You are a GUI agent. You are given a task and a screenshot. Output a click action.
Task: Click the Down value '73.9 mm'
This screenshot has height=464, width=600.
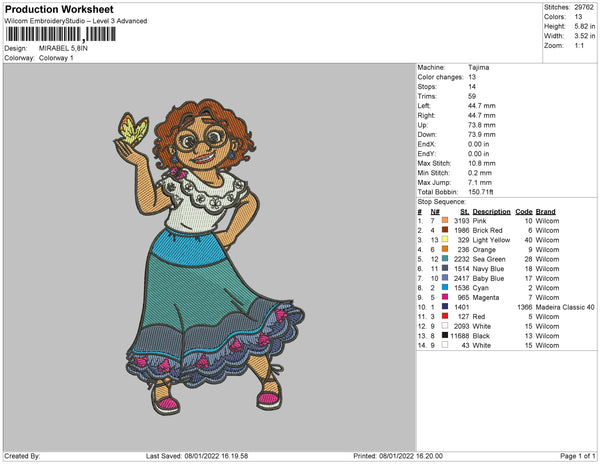pos(481,134)
